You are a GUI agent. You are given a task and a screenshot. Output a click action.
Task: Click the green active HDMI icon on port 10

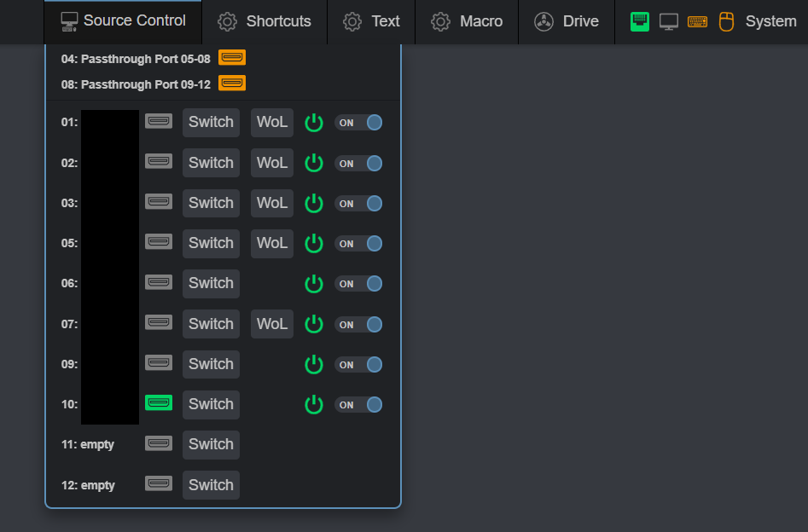pyautogui.click(x=159, y=402)
